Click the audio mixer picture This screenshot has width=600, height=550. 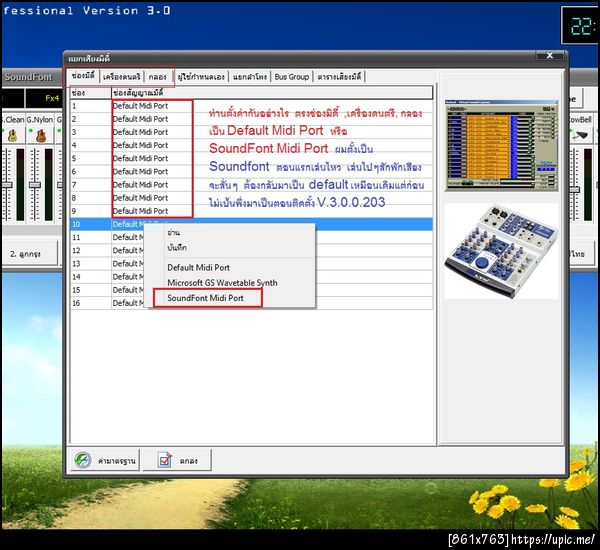tap(501, 251)
